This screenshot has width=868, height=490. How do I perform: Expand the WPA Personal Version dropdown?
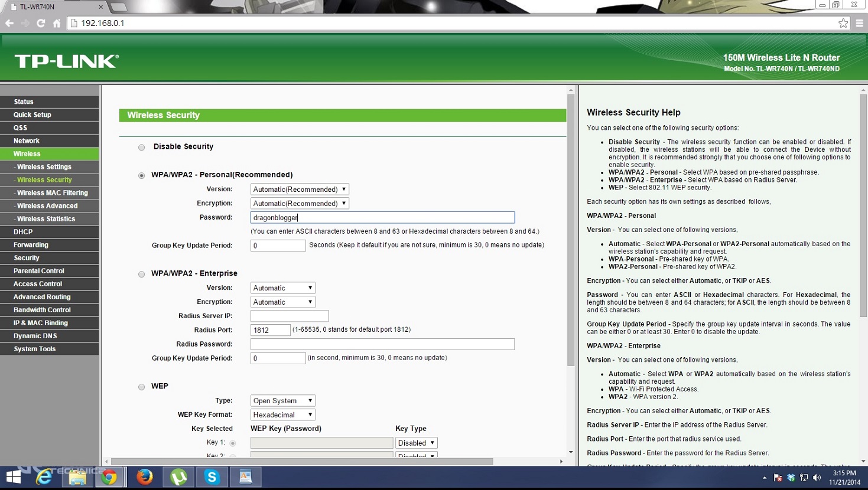pyautogui.click(x=300, y=190)
